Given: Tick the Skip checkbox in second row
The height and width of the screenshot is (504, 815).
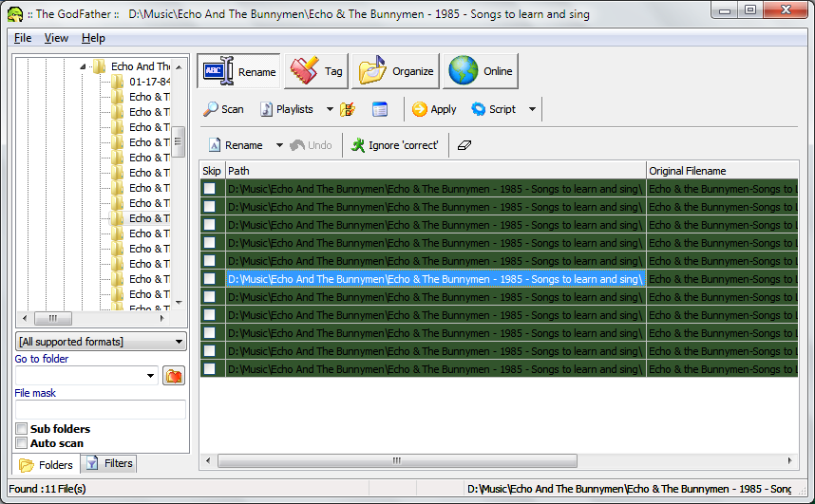Looking at the screenshot, I should [x=210, y=207].
